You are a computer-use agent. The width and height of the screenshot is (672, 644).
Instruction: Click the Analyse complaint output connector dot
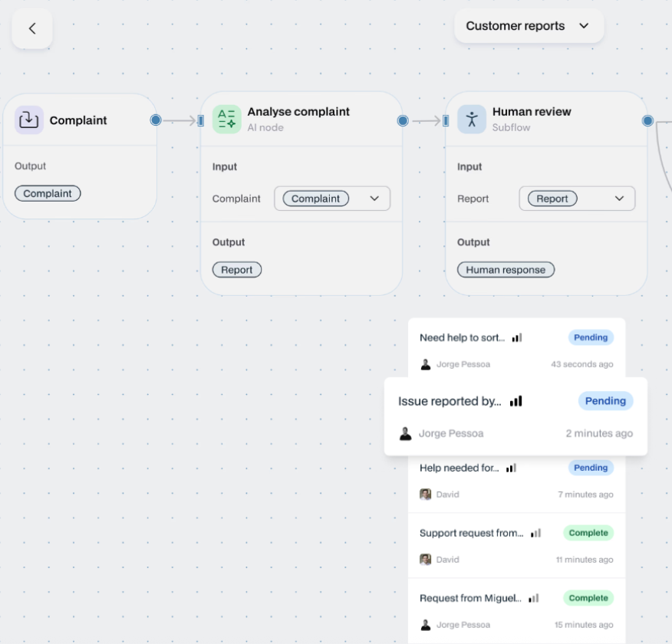pos(403,120)
